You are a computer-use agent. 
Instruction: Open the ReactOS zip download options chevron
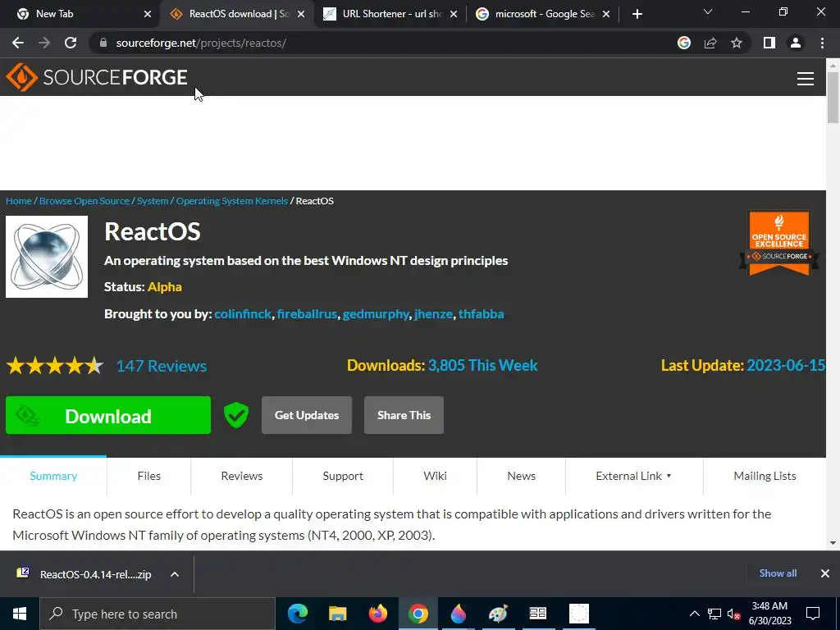pyautogui.click(x=175, y=574)
